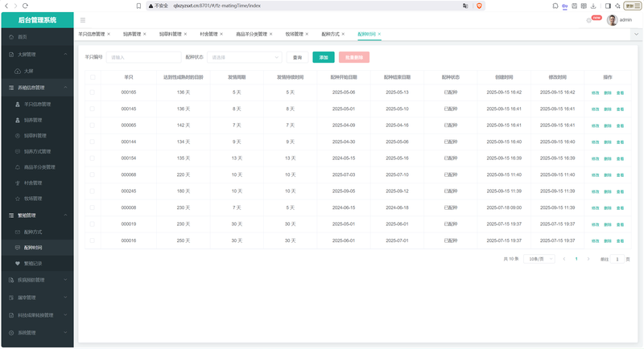Image resolution: width=644 pixels, height=349 pixels.
Task: Open the settings gear with new badge
Action: point(588,20)
